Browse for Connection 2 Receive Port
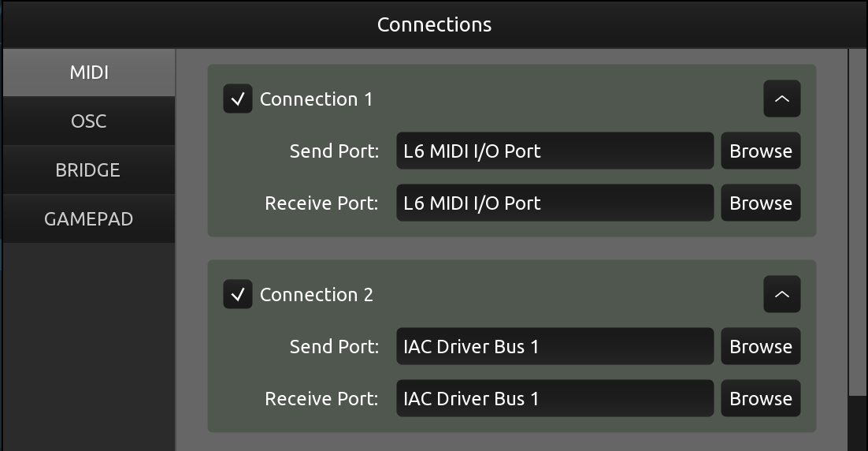This screenshot has height=451, width=868. point(761,398)
